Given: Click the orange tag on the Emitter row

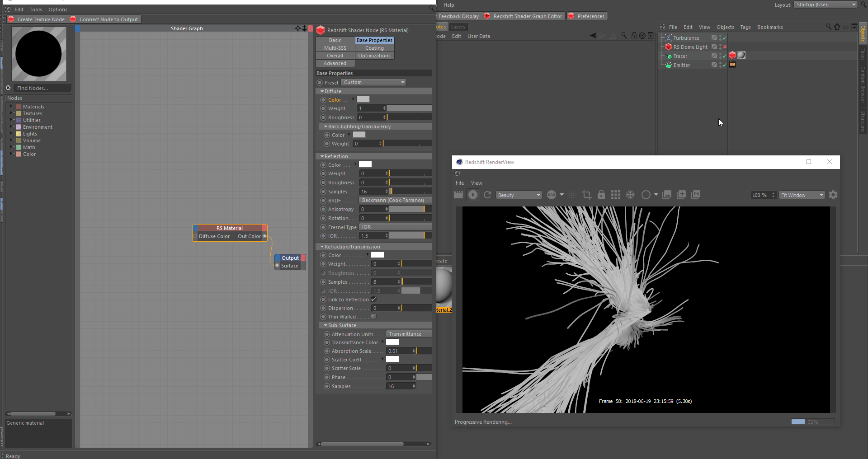Looking at the screenshot, I should pyautogui.click(x=733, y=65).
